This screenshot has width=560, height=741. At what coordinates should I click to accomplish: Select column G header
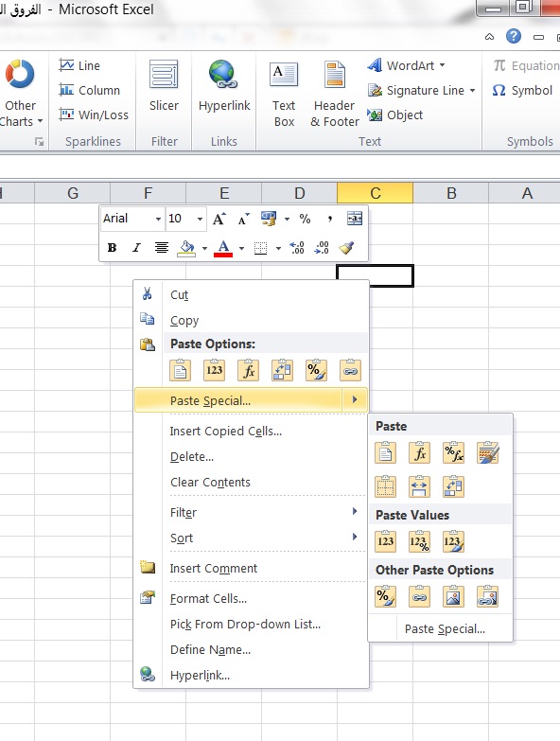72,193
